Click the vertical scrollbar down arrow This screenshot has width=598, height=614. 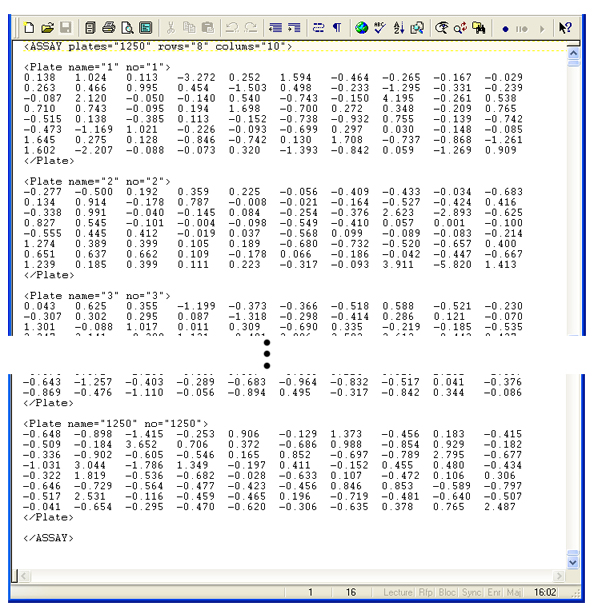click(x=573, y=563)
